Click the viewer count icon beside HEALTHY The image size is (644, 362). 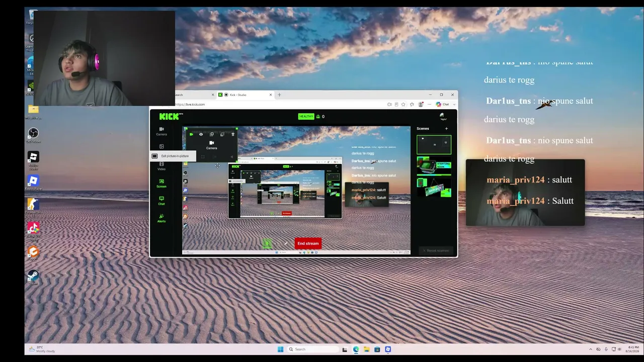point(318,117)
